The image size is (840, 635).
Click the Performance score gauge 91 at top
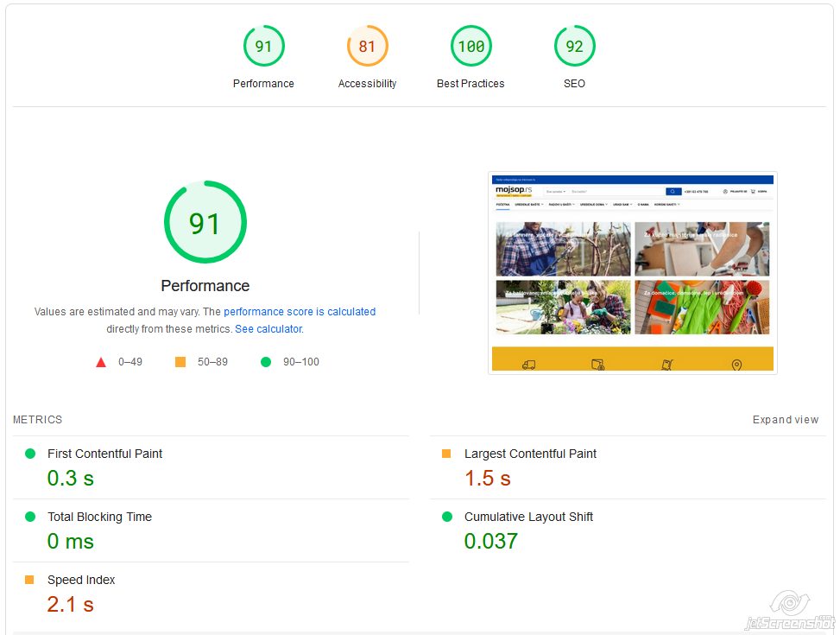coord(263,46)
